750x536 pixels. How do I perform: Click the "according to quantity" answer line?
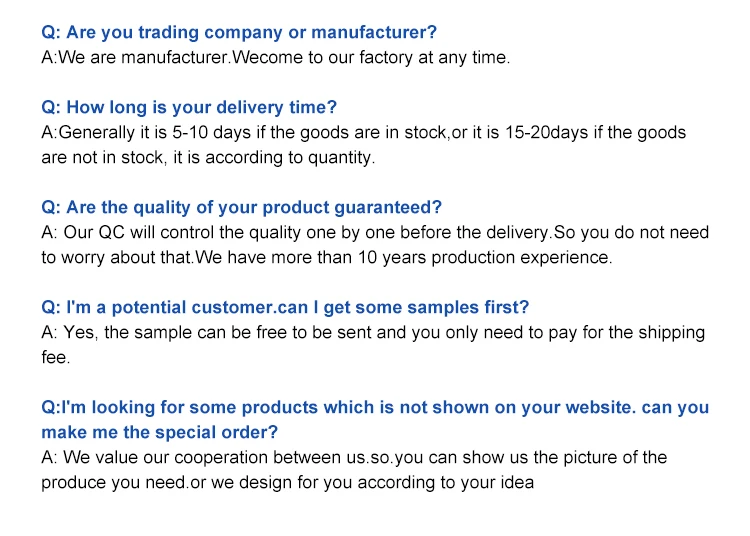pos(208,158)
